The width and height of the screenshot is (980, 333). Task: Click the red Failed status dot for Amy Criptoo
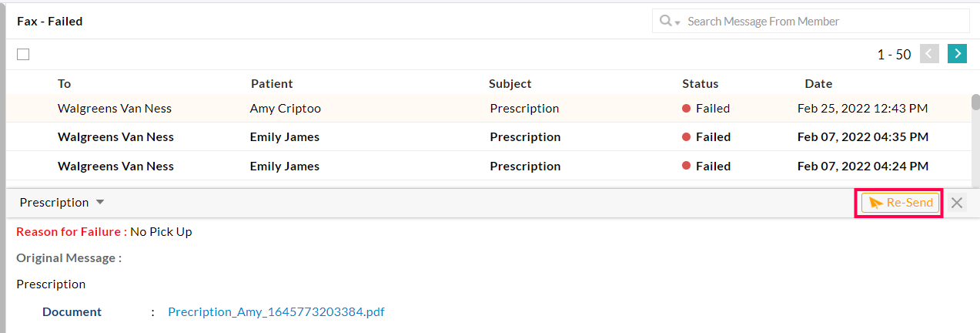click(x=686, y=109)
